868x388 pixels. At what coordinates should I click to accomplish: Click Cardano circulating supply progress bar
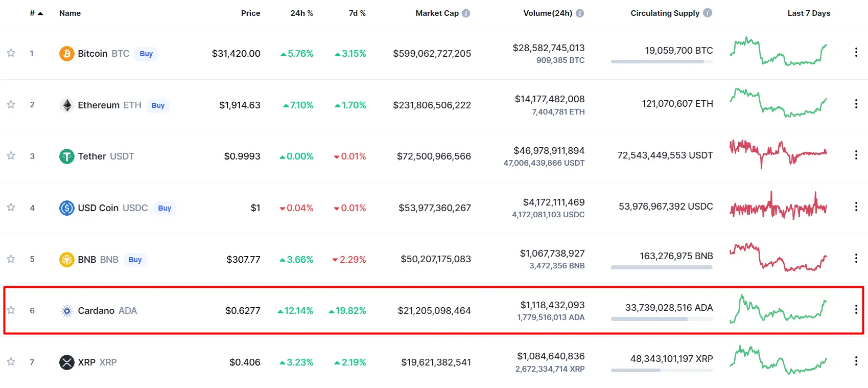pos(662,319)
